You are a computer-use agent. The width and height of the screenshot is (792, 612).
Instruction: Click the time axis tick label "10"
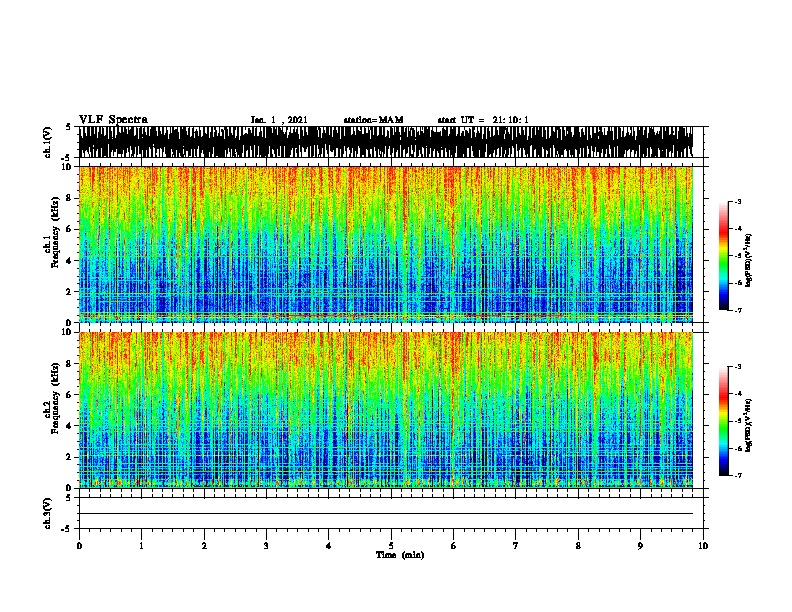pyautogui.click(x=703, y=545)
